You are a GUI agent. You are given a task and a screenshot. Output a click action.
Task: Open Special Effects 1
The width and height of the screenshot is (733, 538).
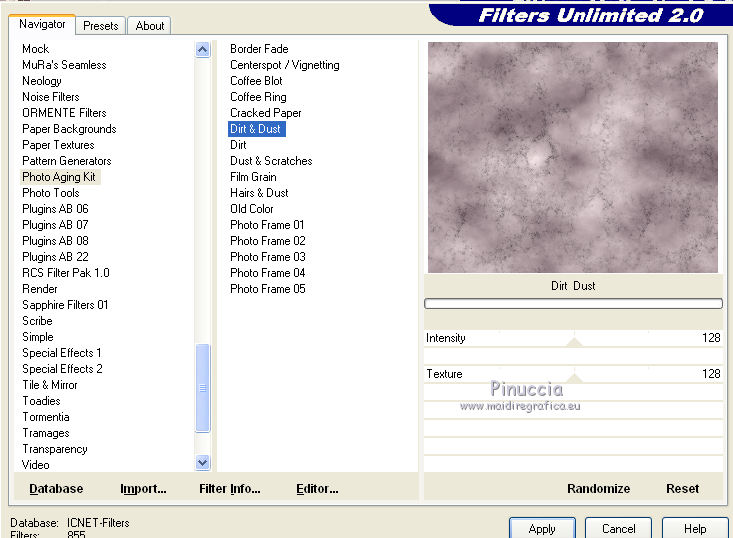tap(62, 353)
